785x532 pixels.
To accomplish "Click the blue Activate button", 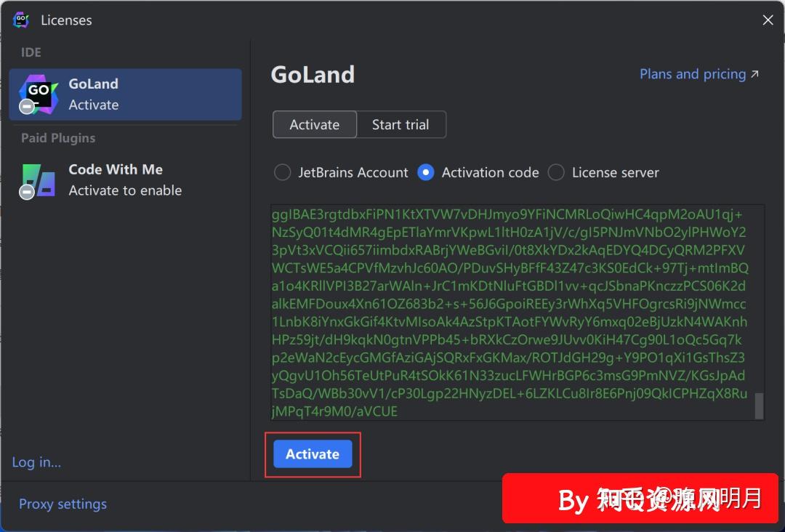I will click(313, 454).
